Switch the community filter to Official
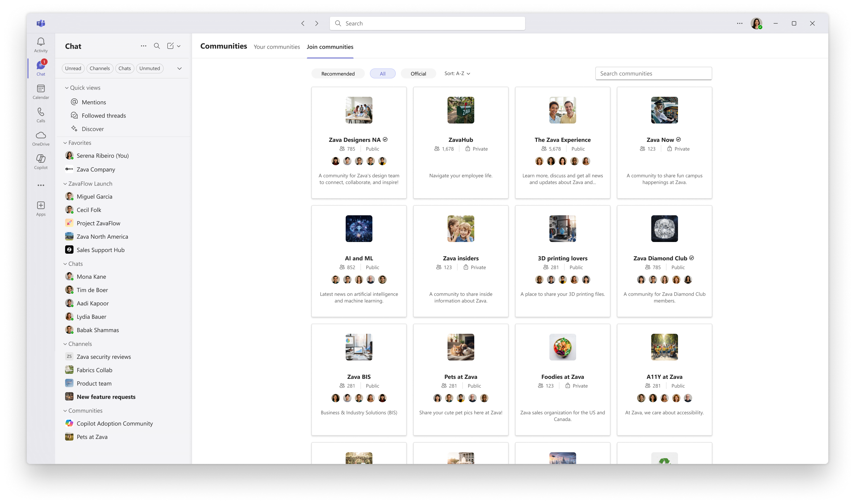This screenshot has height=504, width=855. pyautogui.click(x=418, y=73)
